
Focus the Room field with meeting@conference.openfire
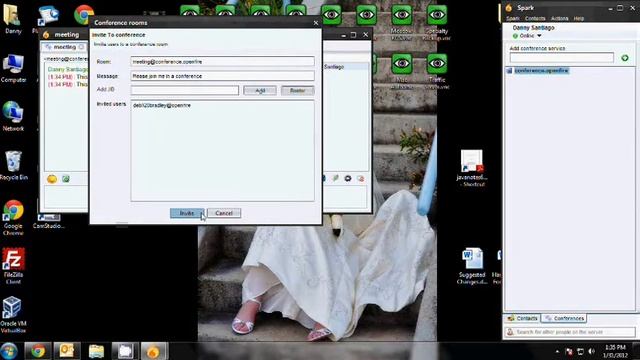click(x=222, y=62)
